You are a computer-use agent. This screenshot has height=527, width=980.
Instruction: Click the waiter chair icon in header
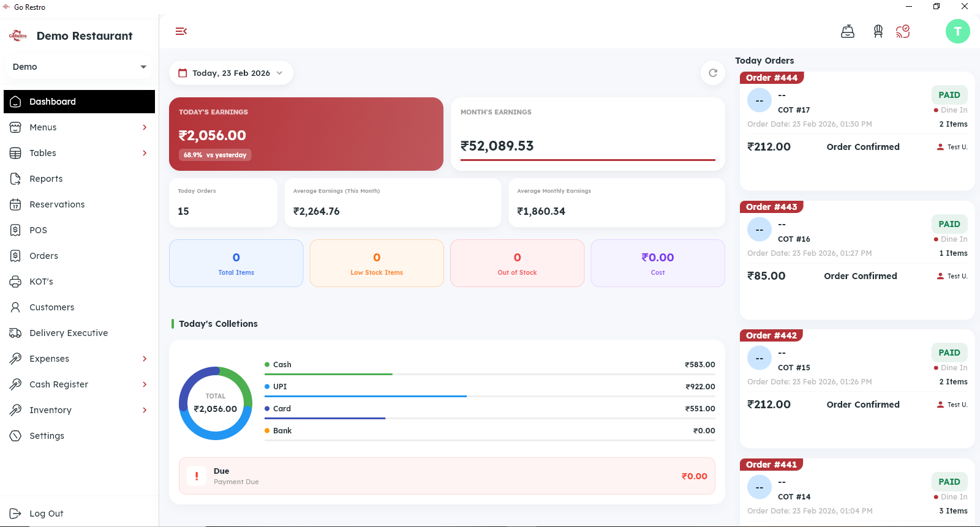pos(878,31)
